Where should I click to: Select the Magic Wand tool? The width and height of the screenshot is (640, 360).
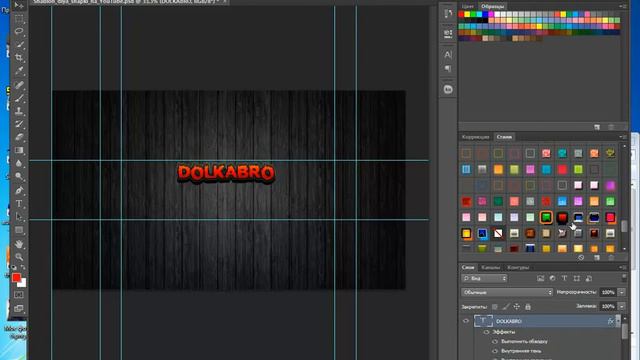[x=19, y=44]
